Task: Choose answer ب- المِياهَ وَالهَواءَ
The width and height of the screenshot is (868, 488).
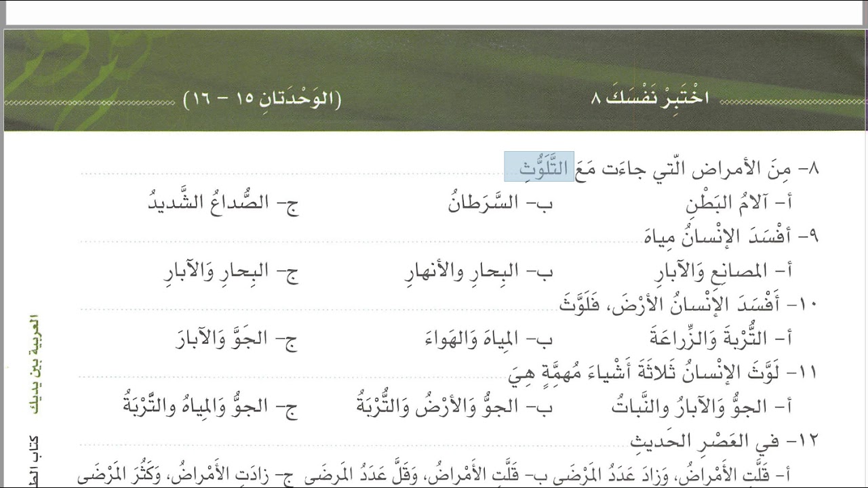Action: pos(488,338)
